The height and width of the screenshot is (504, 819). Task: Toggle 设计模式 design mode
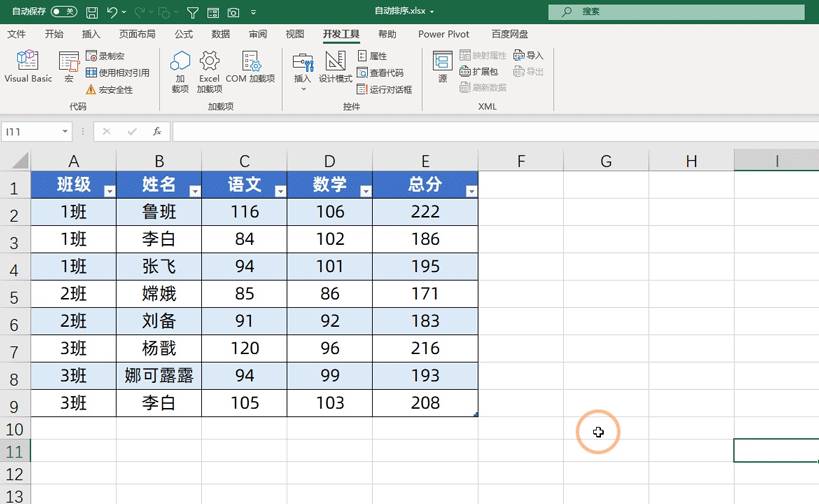coord(335,67)
